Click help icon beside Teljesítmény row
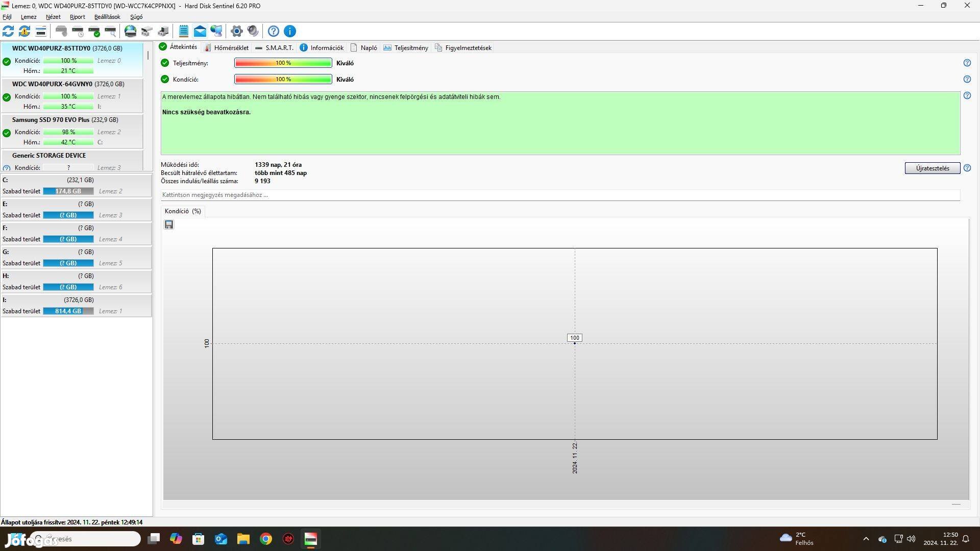 click(967, 63)
